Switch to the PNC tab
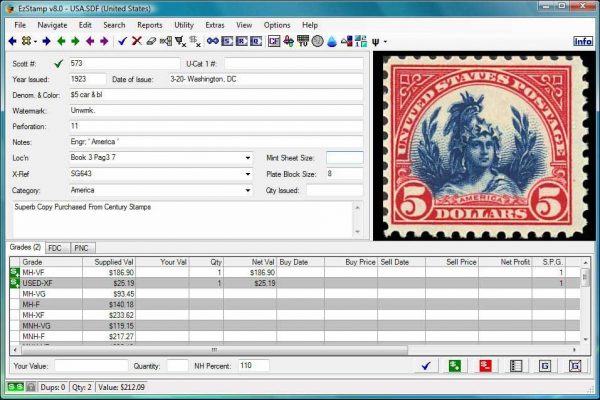600x400 pixels. (82, 246)
